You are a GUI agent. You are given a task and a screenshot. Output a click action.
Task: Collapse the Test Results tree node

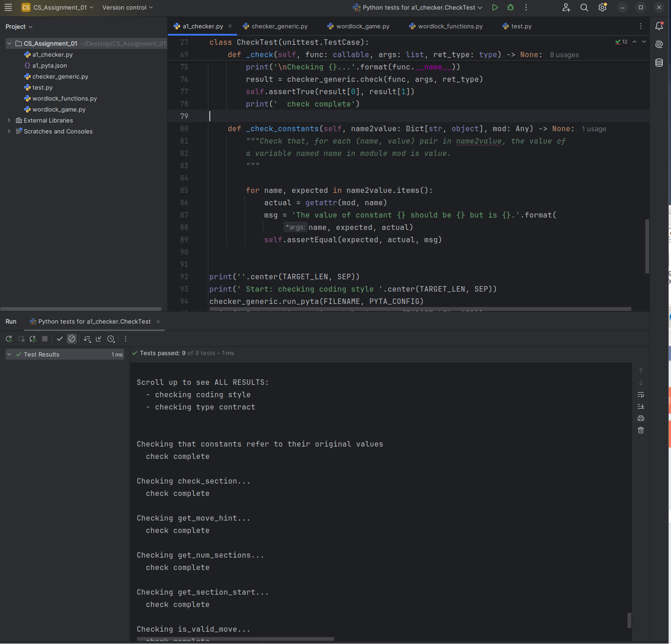[x=9, y=354]
